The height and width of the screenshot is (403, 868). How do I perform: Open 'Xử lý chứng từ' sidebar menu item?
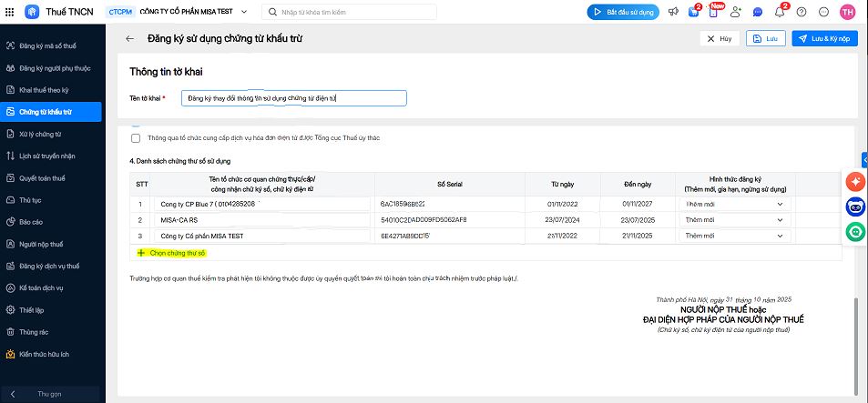(x=40, y=134)
